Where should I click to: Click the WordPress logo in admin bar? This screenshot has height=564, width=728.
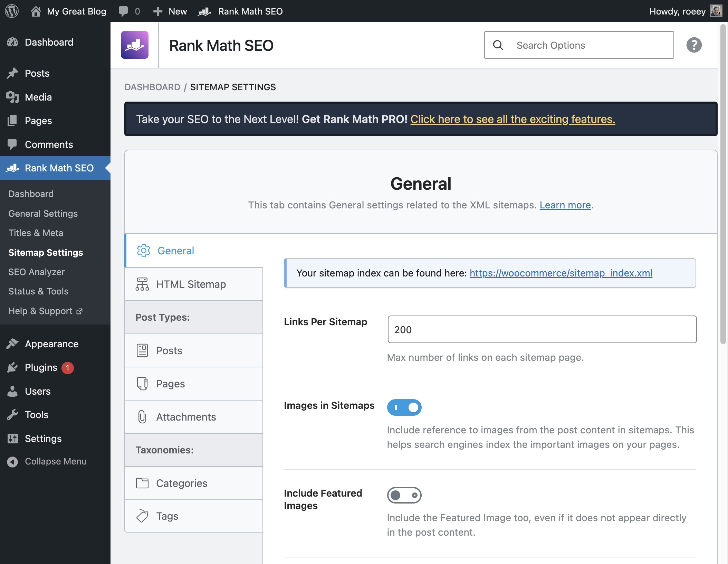(12, 11)
